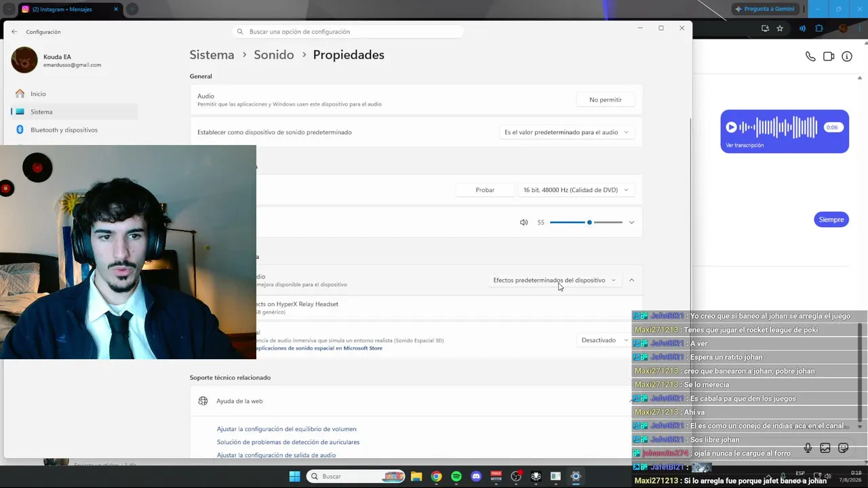The width and height of the screenshot is (868, 488).
Task: Click the Pregunta a Gemini button
Action: (x=765, y=9)
